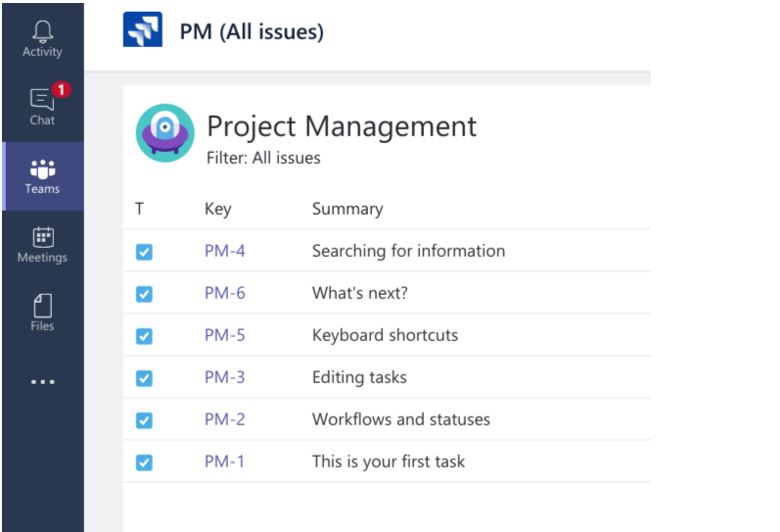The image size is (780, 532).
Task: Show more apps via ellipsis icon
Action: tap(43, 382)
